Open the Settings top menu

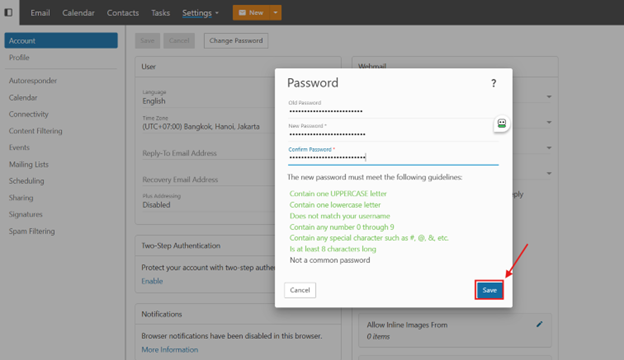(197, 13)
